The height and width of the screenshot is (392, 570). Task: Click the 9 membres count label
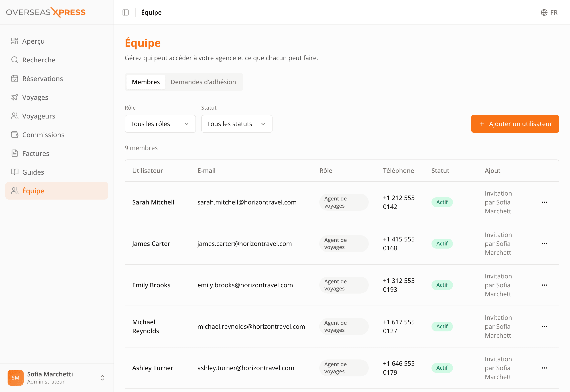click(x=141, y=148)
